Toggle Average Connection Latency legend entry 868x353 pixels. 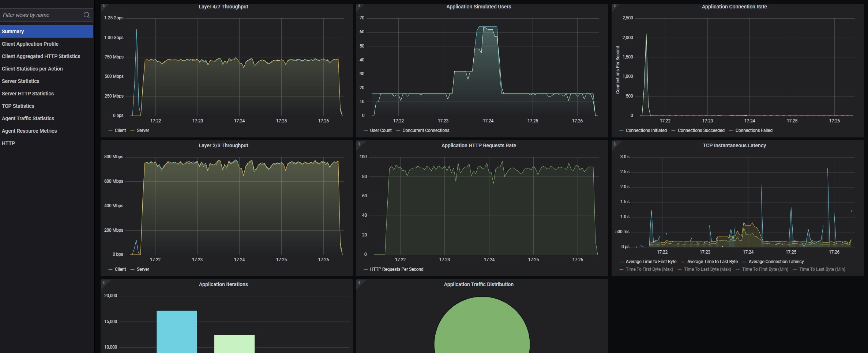point(776,262)
